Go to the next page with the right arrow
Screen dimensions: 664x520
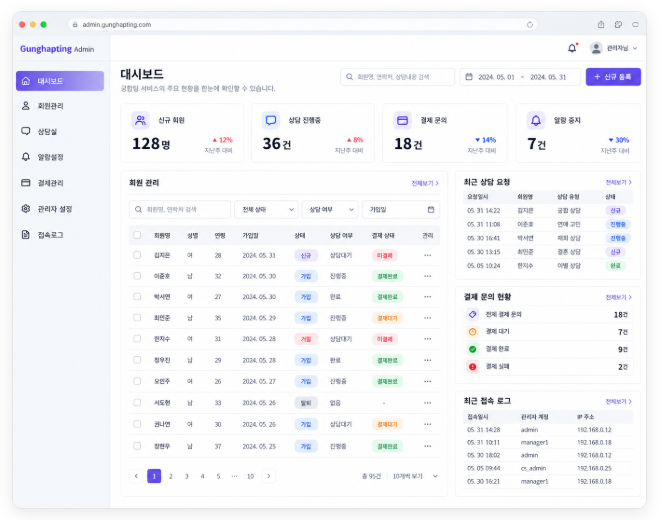click(268, 476)
